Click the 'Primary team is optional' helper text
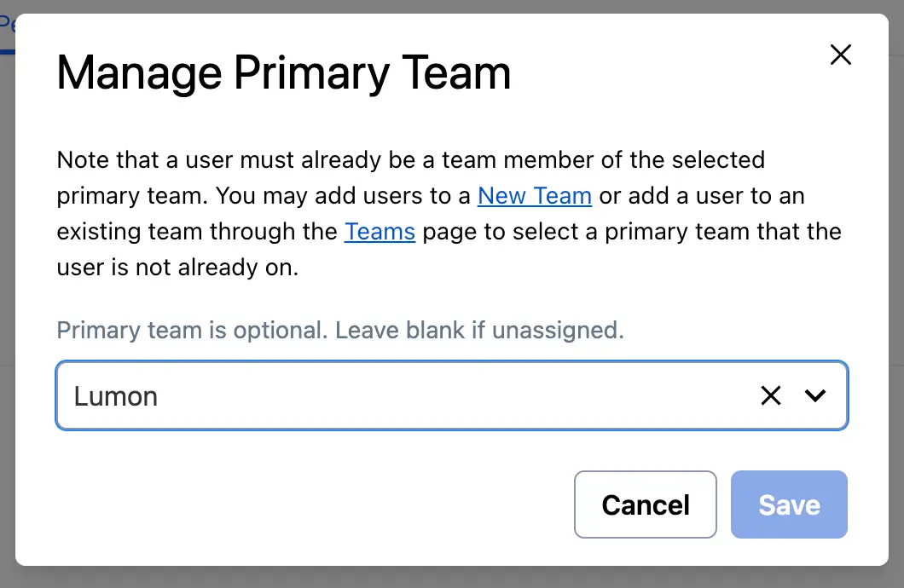Image resolution: width=904 pixels, height=588 pixels. [340, 330]
